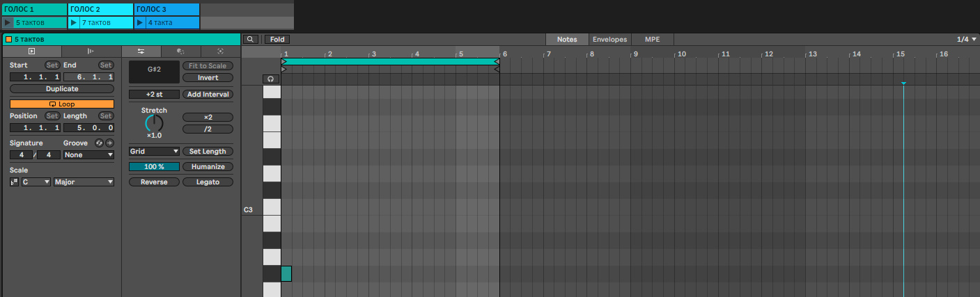Click bar 8 on the time ruler

point(591,54)
